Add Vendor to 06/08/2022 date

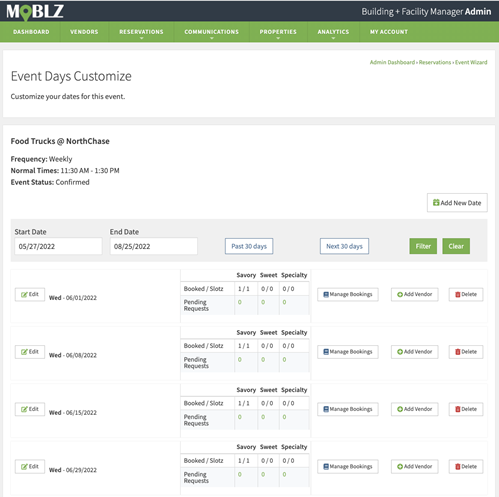pos(414,352)
